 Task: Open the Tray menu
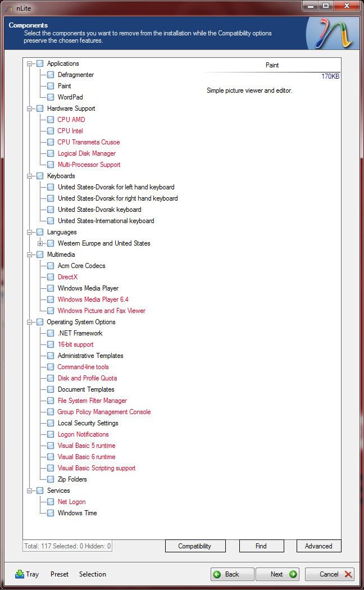(x=33, y=574)
